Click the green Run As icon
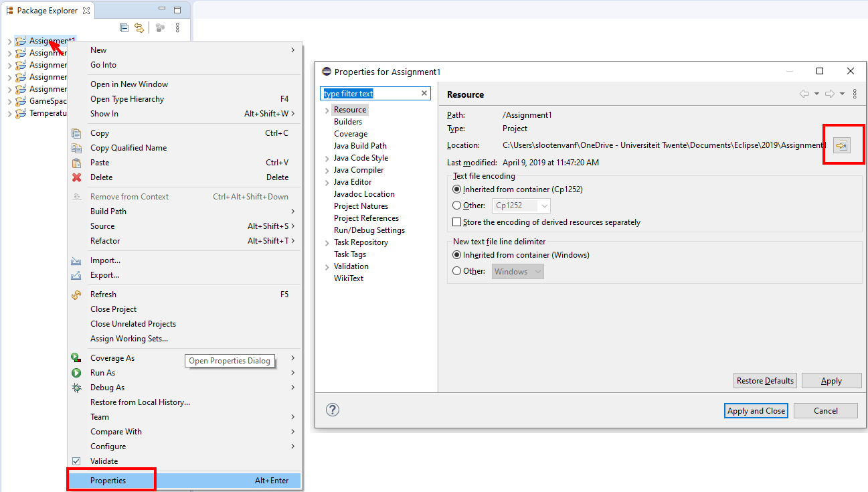The width and height of the screenshot is (868, 492). 76,372
